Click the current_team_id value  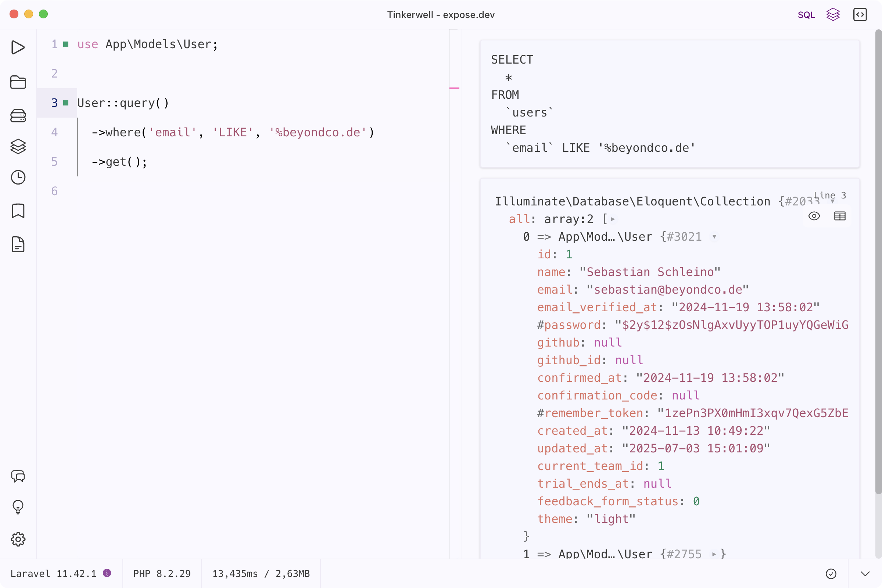pos(661,466)
